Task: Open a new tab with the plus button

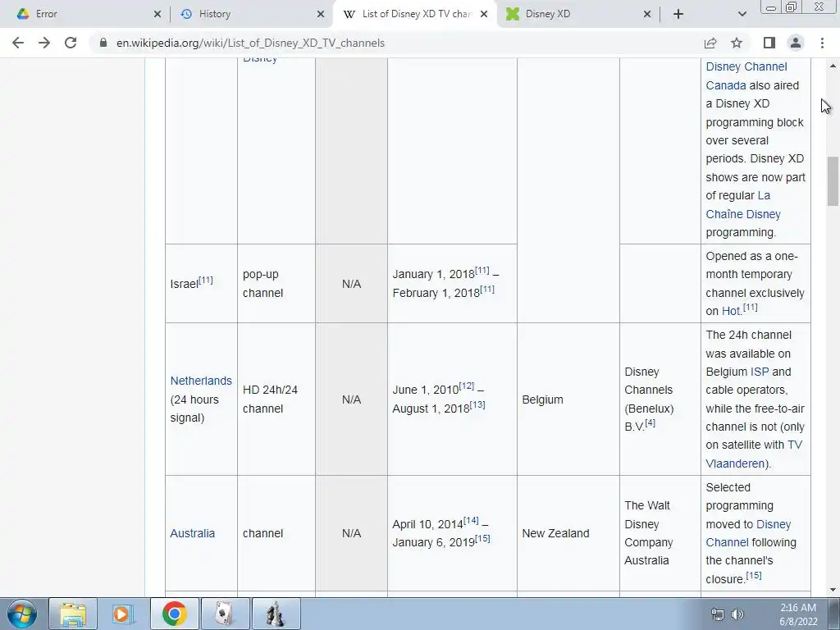Action: [678, 14]
